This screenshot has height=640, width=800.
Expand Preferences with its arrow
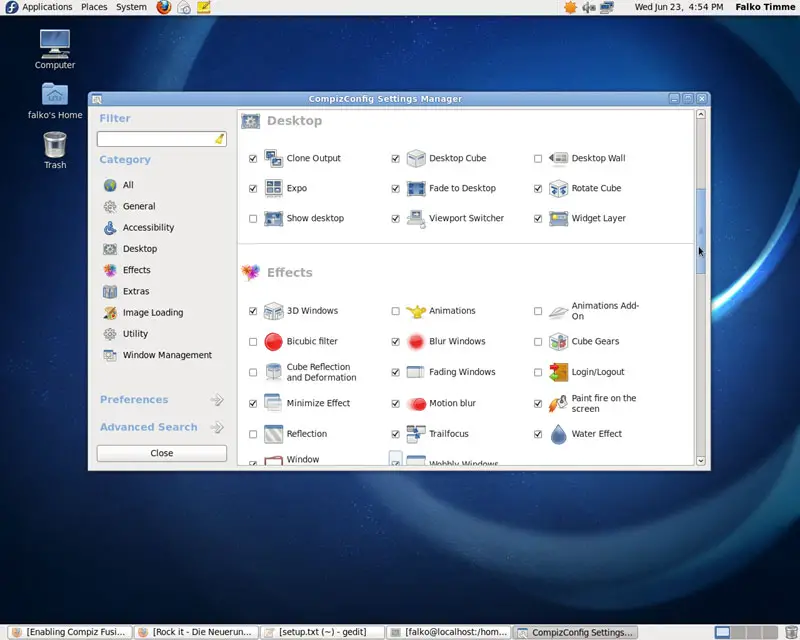point(217,400)
